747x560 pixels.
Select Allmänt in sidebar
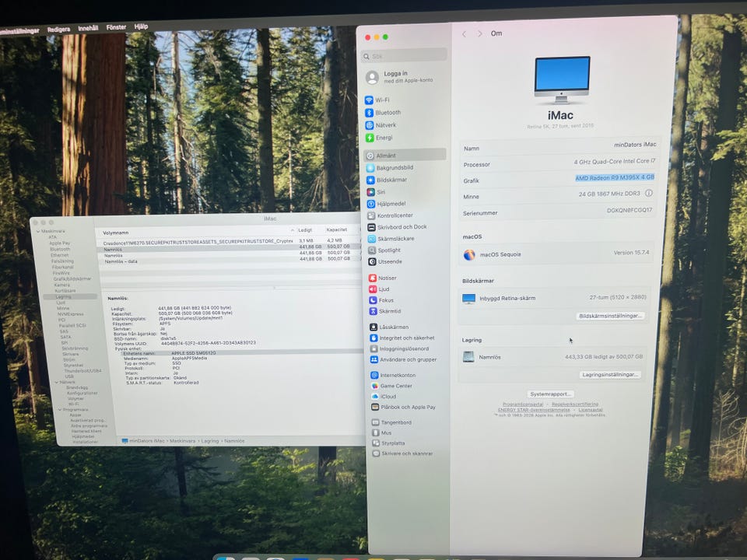(x=405, y=156)
